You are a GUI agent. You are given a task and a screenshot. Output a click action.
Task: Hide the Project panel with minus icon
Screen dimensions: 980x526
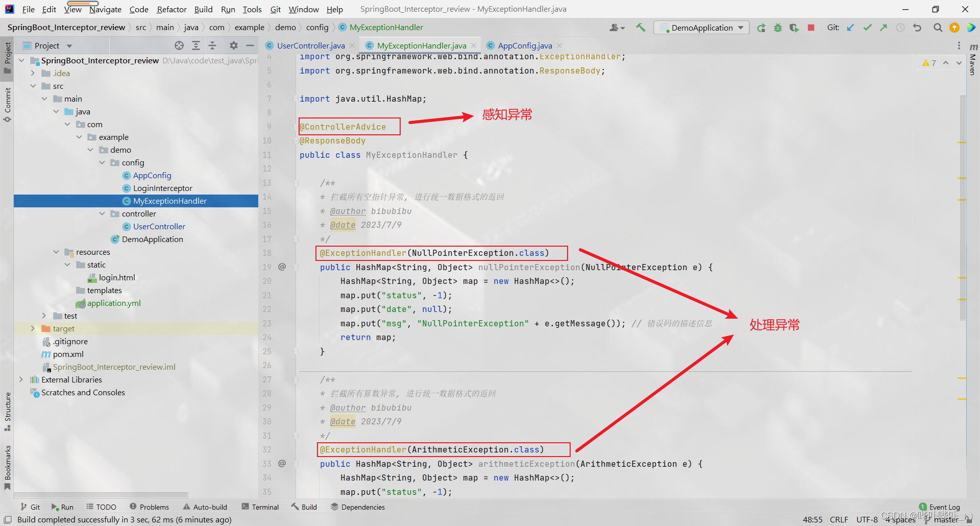tap(250, 45)
